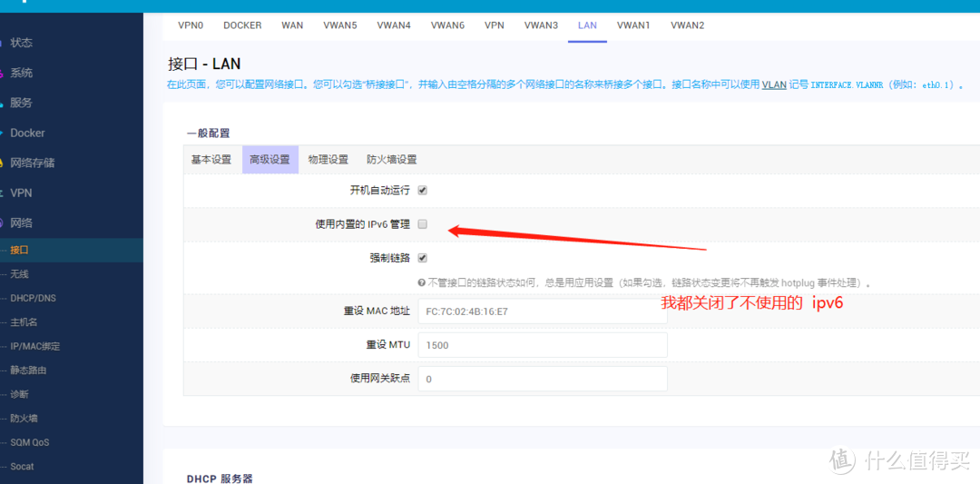Screen dimensions: 980x484
Task: Collapse 网络 sidebar menu
Action: click(x=21, y=223)
